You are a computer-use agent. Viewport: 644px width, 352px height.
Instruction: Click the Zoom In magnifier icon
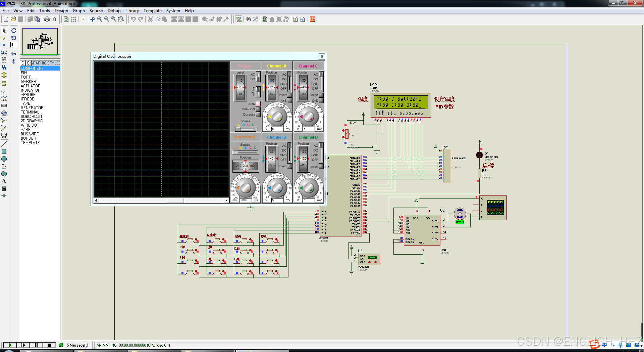point(100,19)
